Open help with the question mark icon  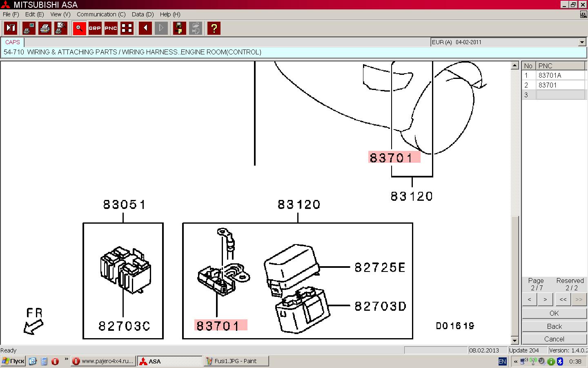[x=214, y=28]
